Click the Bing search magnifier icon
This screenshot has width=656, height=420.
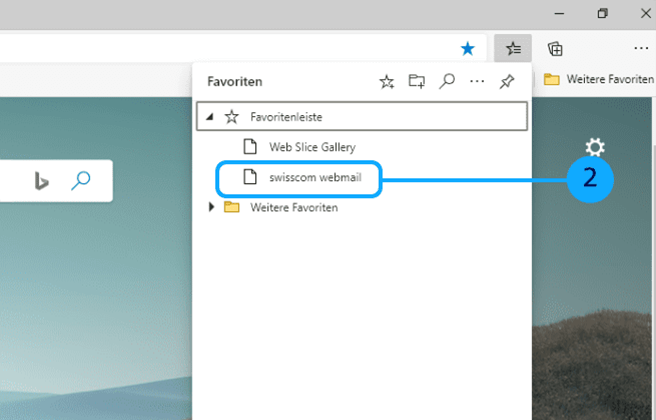click(81, 181)
